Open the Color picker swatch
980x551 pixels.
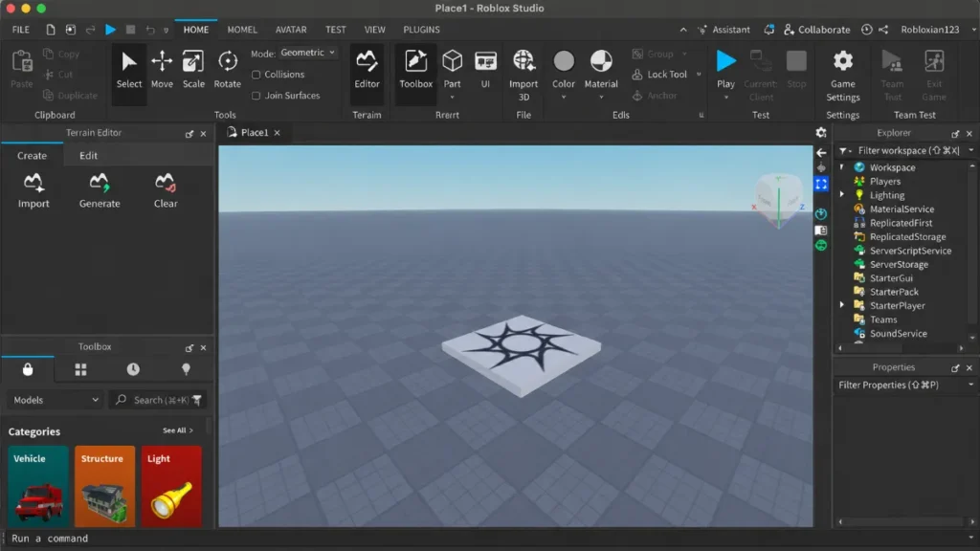pyautogui.click(x=563, y=70)
